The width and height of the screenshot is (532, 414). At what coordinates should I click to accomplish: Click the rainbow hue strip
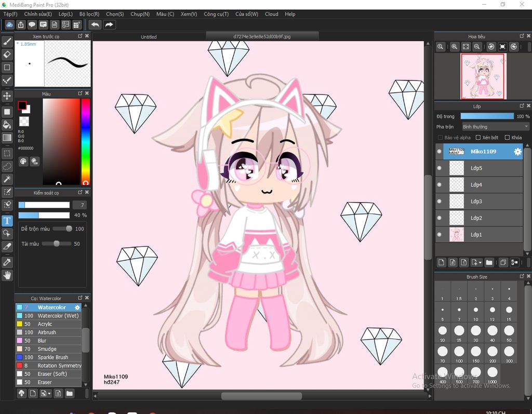86,141
